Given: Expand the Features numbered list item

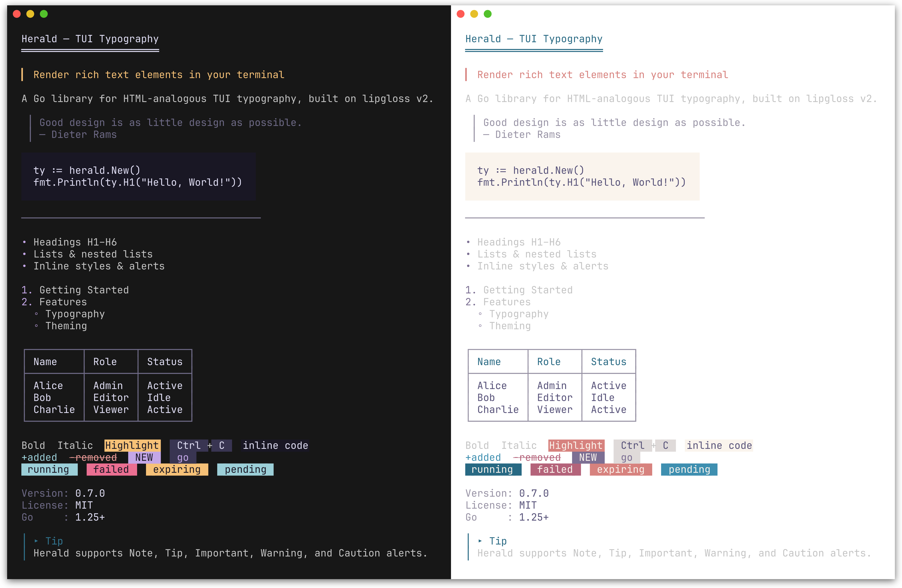Looking at the screenshot, I should [63, 302].
